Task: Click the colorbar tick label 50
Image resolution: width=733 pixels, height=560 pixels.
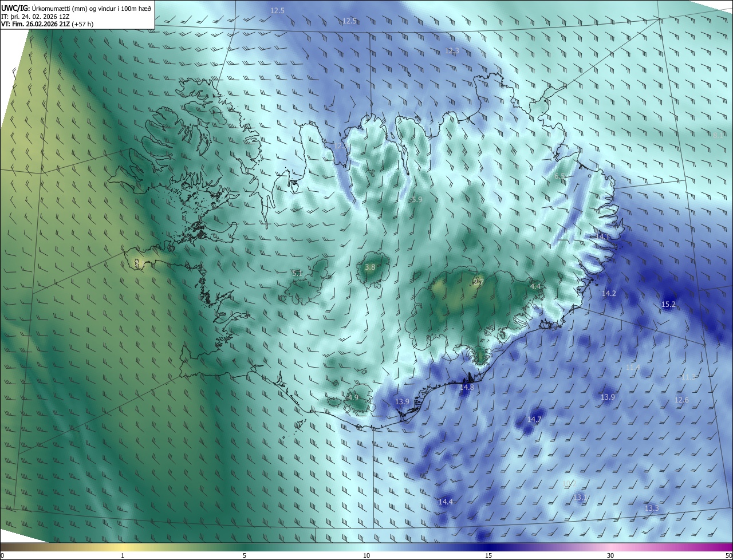Action: (728, 556)
